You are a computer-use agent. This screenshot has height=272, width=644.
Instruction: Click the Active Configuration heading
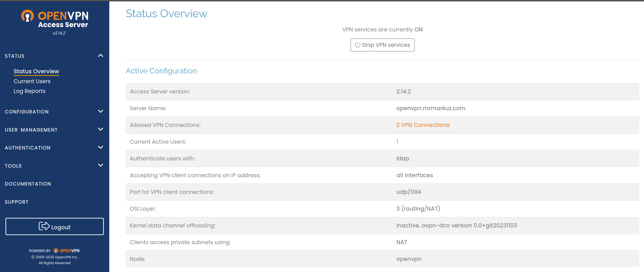click(x=161, y=71)
